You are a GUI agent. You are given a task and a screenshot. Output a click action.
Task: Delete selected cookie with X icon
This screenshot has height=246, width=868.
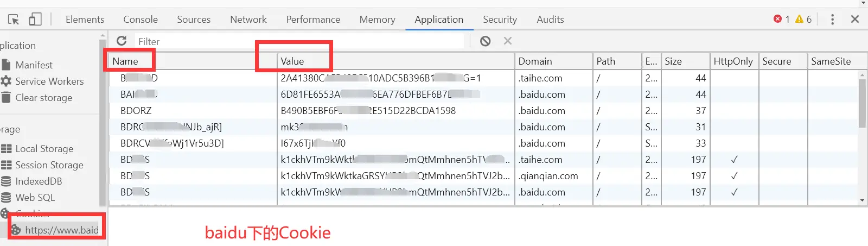point(507,41)
